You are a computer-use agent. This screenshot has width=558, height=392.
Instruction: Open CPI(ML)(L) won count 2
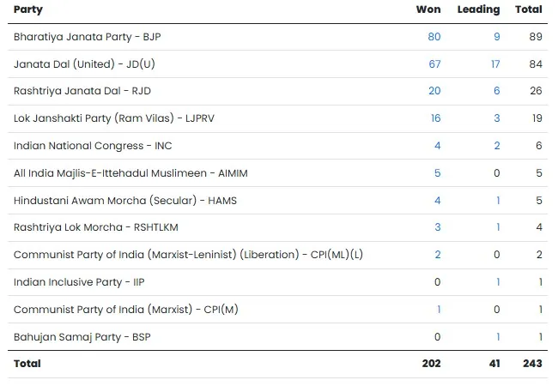437,255
